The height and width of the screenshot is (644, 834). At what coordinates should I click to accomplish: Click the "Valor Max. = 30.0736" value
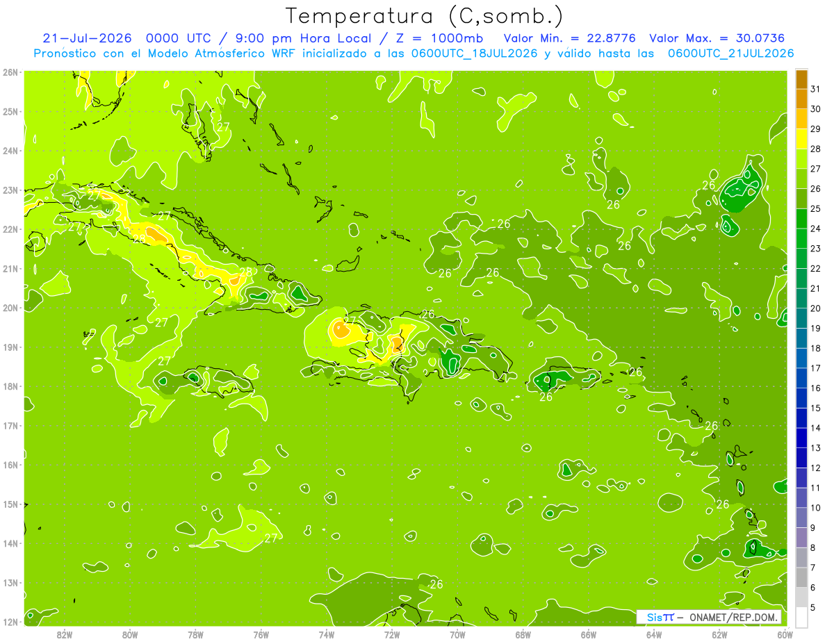[x=717, y=38]
